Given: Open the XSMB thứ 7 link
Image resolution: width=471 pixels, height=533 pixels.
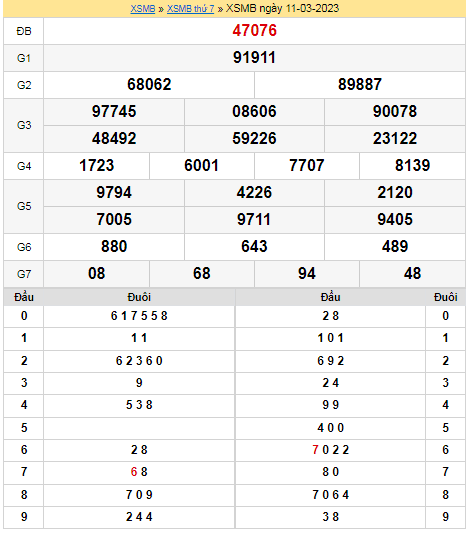Looking at the screenshot, I should (191, 8).
